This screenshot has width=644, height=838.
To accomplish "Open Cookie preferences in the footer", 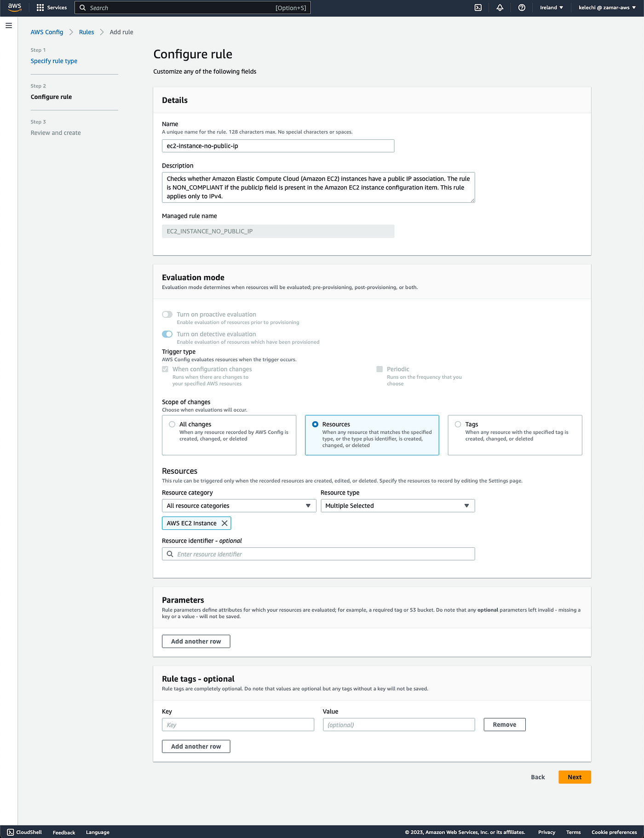I will click(614, 832).
